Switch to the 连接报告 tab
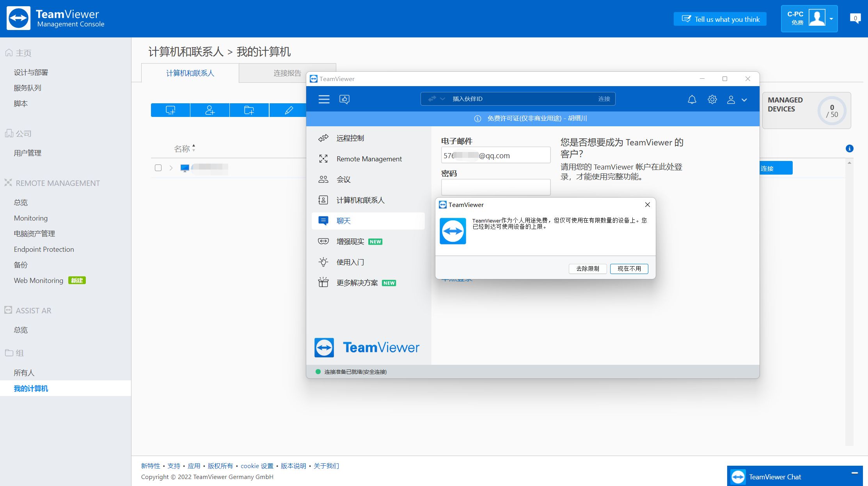The width and height of the screenshot is (868, 486). pos(287,73)
